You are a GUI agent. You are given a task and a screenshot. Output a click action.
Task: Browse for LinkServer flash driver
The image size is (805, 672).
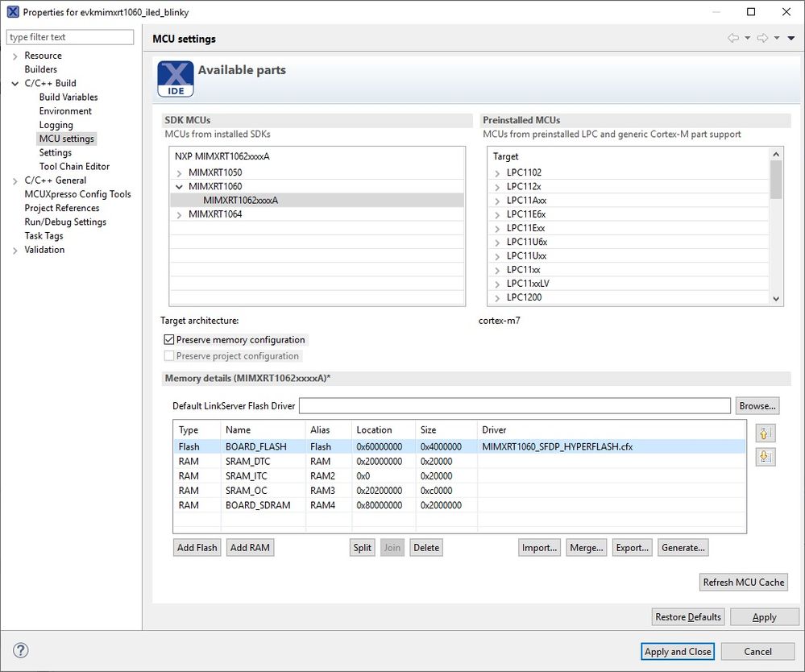(x=757, y=405)
